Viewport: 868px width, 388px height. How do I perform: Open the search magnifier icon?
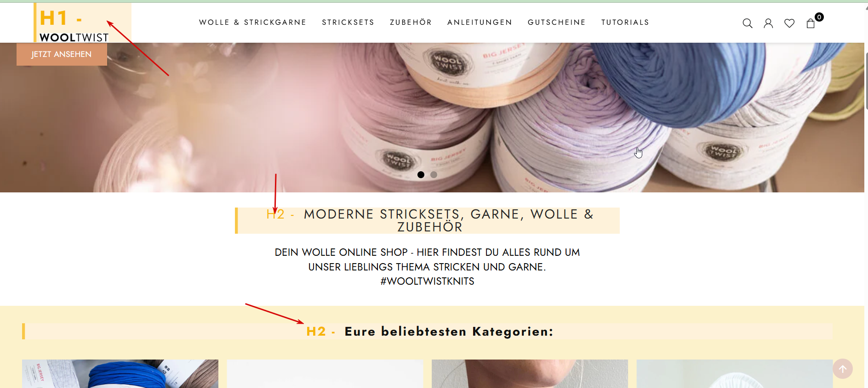click(x=748, y=23)
